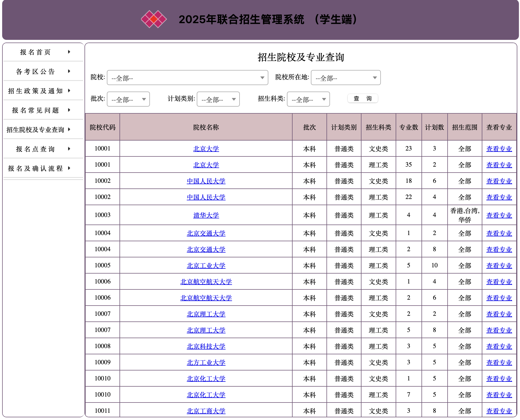
Task: Click the arrow beside 报名及确认流程
Action: tap(69, 168)
